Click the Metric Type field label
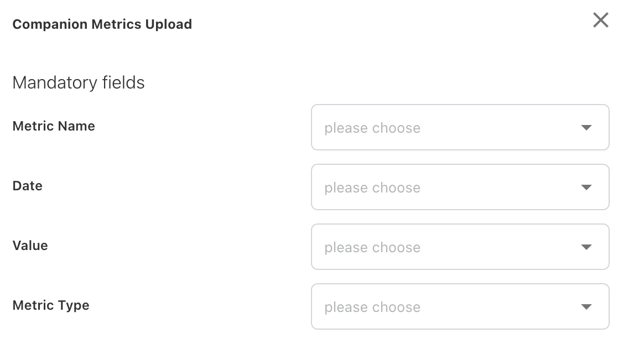This screenshot has height=354, width=644. click(51, 305)
